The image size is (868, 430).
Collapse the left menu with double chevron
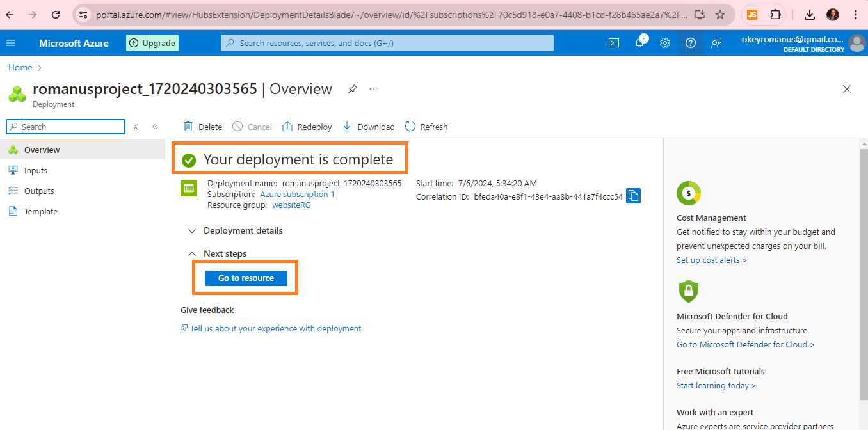click(155, 127)
